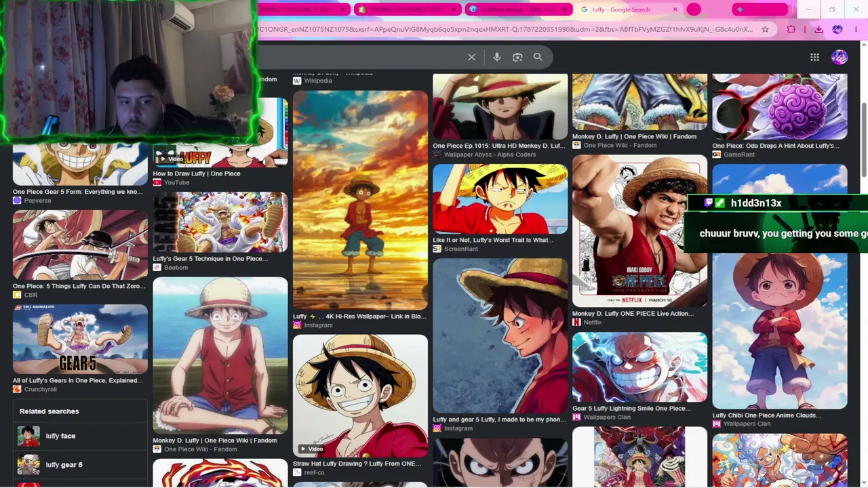
Task: Open 'One Piece Gear 5 Form' Popverse result
Action: [x=77, y=192]
